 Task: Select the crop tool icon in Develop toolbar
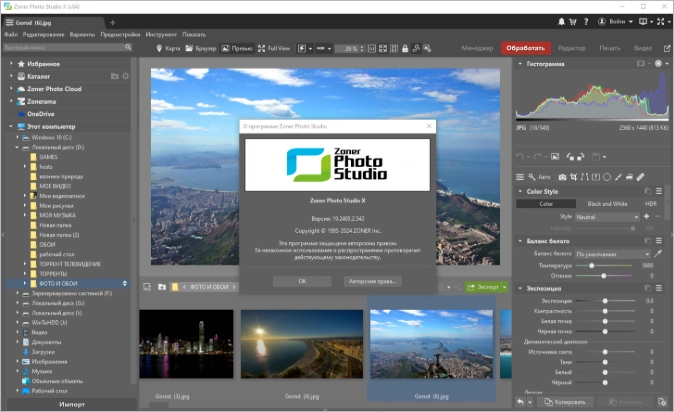575,177
